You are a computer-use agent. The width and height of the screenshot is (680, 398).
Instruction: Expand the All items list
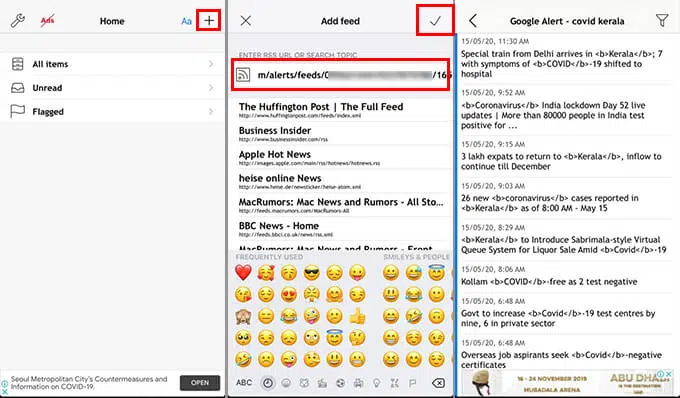pos(113,64)
